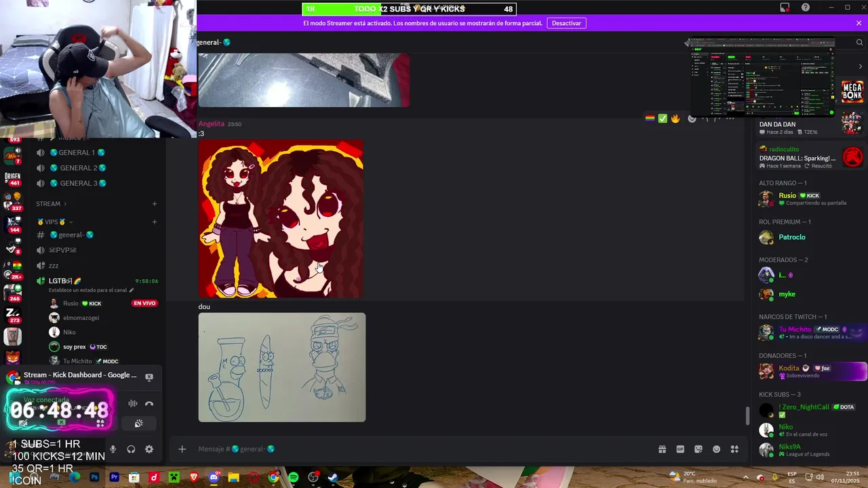Screen dimensions: 868x488
Task: Send a gift via the gift icon
Action: pos(662,449)
